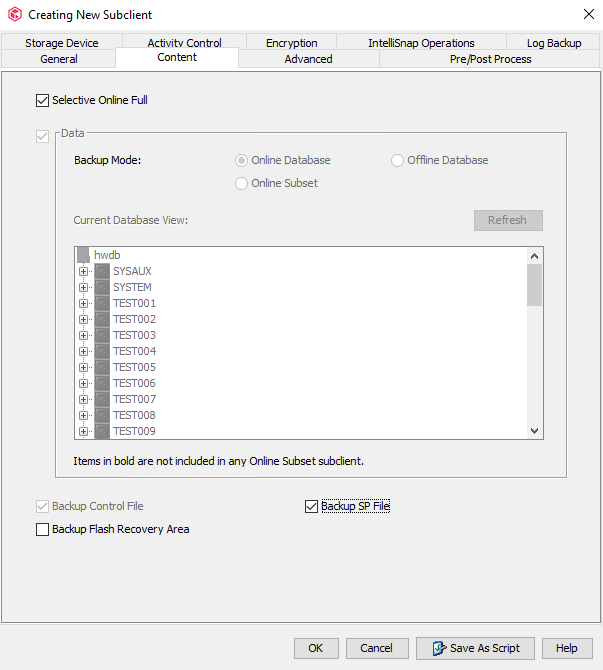Expand the TEST002 tree node
The height and width of the screenshot is (670, 603).
(x=83, y=320)
